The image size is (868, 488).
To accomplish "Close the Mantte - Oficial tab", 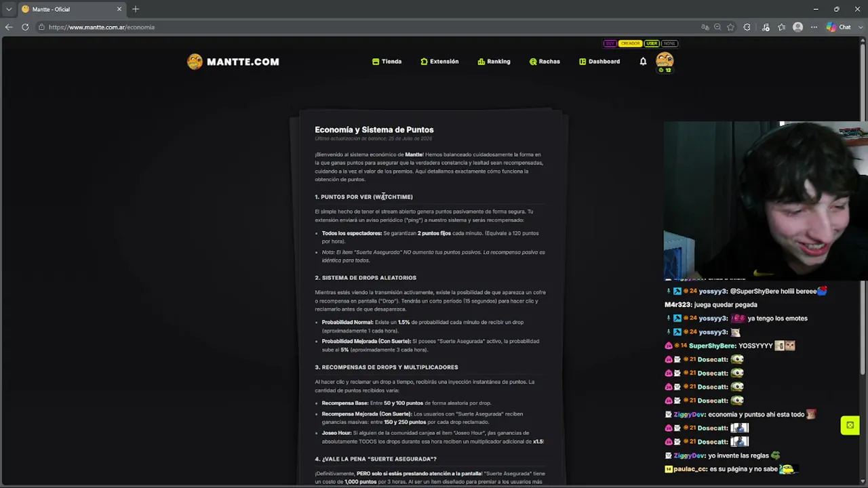I will [x=119, y=9].
